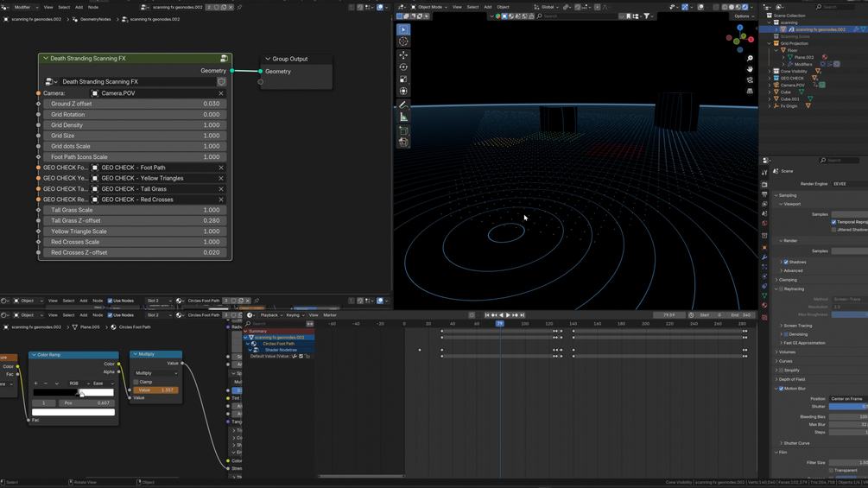Expand the Volumes render panel
This screenshot has height=488, width=868.
786,352
